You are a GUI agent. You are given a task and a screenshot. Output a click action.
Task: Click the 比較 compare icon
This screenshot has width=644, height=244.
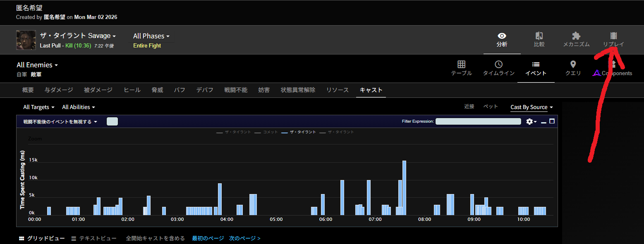(539, 39)
